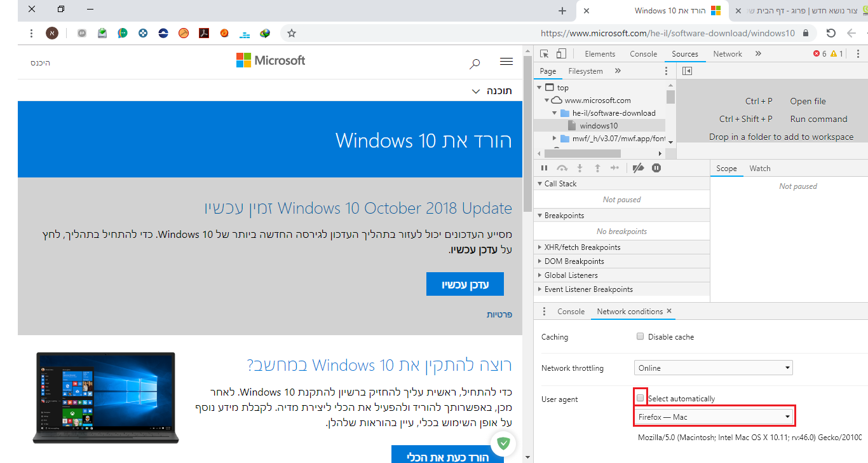The height and width of the screenshot is (463, 868).
Task: Select the www.microsoft.com domain node
Action: pos(597,100)
